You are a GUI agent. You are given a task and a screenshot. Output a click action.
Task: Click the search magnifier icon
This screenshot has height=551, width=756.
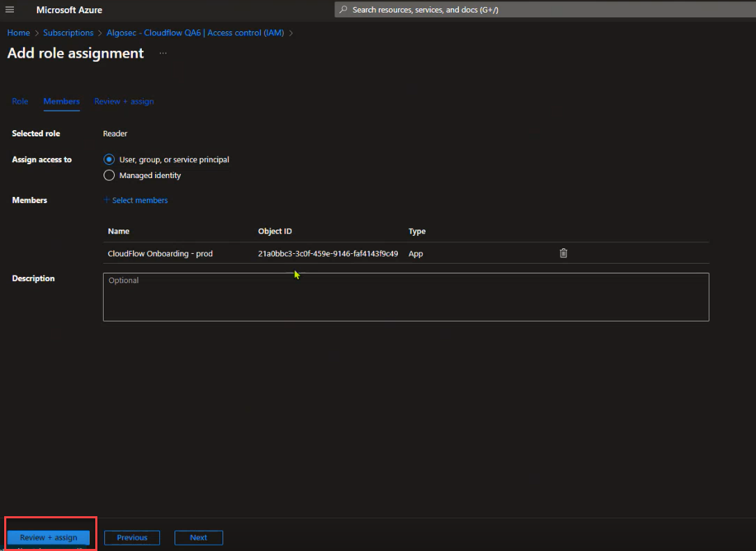coord(344,10)
